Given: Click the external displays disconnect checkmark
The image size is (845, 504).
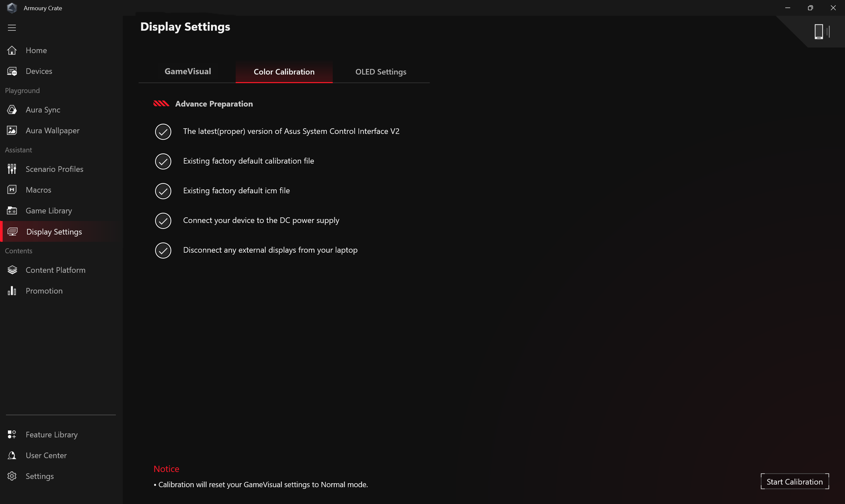Looking at the screenshot, I should click(163, 250).
